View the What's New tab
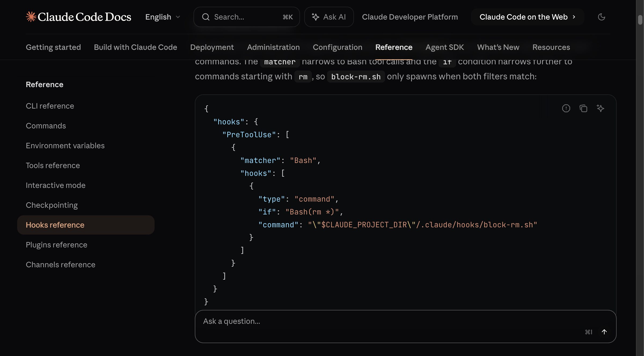The height and width of the screenshot is (356, 644). (498, 47)
